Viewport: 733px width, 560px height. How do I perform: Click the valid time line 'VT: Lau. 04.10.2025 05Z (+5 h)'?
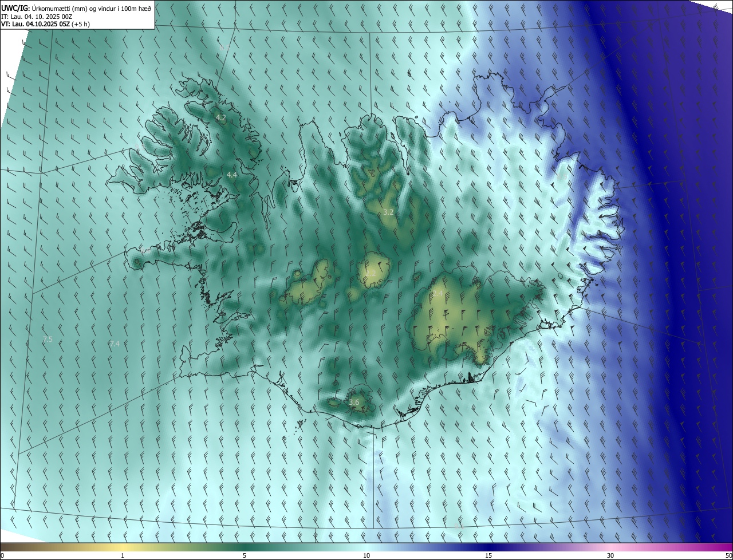click(45, 24)
